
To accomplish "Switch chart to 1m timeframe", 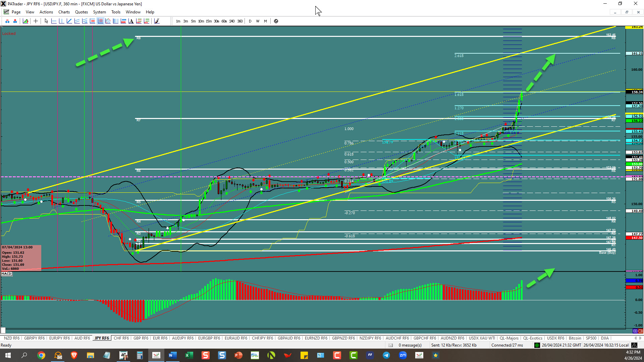I will (178, 21).
